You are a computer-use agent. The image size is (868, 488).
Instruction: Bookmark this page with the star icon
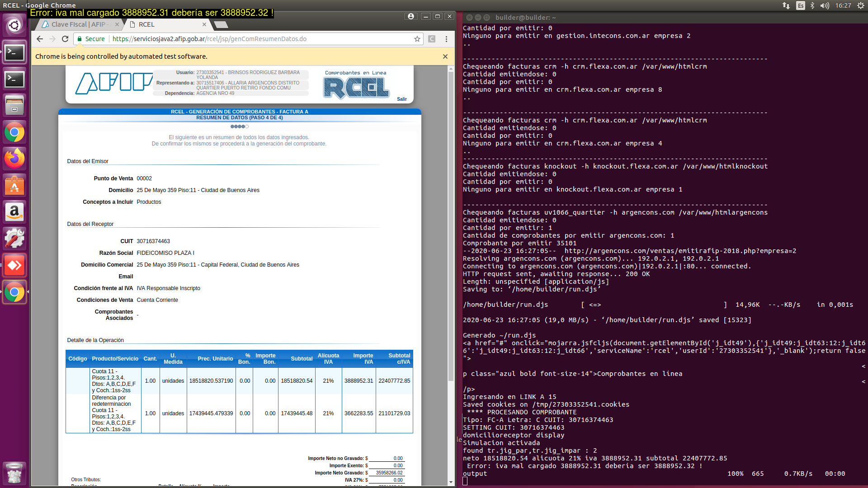(417, 39)
